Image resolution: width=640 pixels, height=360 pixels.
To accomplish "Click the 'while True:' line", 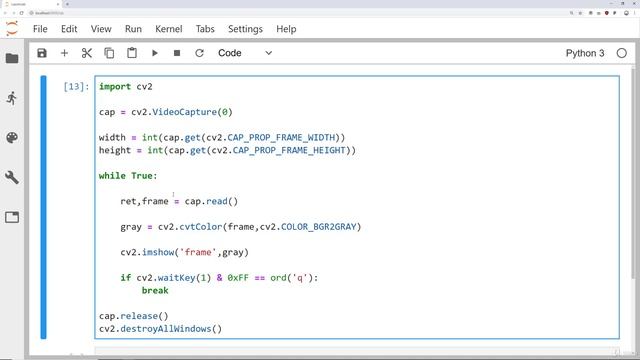I will 128,176.
